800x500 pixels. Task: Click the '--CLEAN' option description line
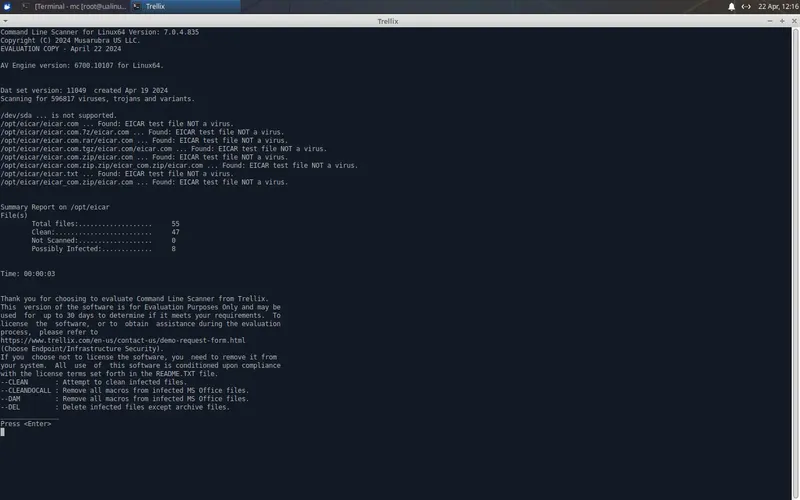pyautogui.click(x=94, y=382)
